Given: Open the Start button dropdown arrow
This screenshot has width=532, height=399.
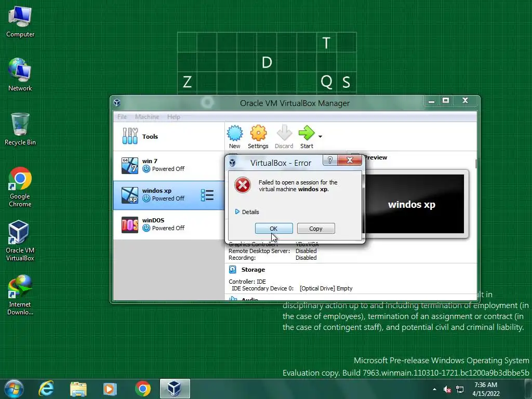Looking at the screenshot, I should point(320,137).
